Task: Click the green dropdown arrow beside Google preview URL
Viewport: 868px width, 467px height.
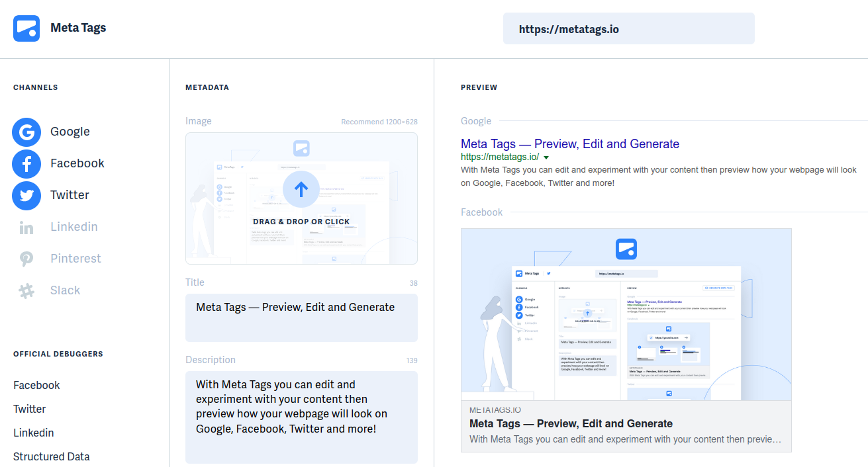Action: click(546, 157)
